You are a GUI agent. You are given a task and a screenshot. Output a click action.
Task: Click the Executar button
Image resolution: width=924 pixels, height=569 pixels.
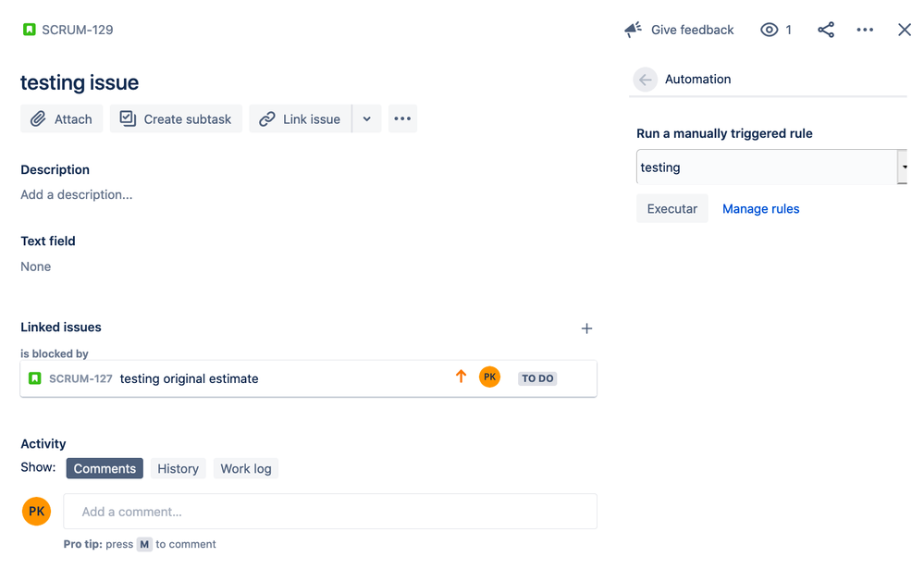pos(671,209)
